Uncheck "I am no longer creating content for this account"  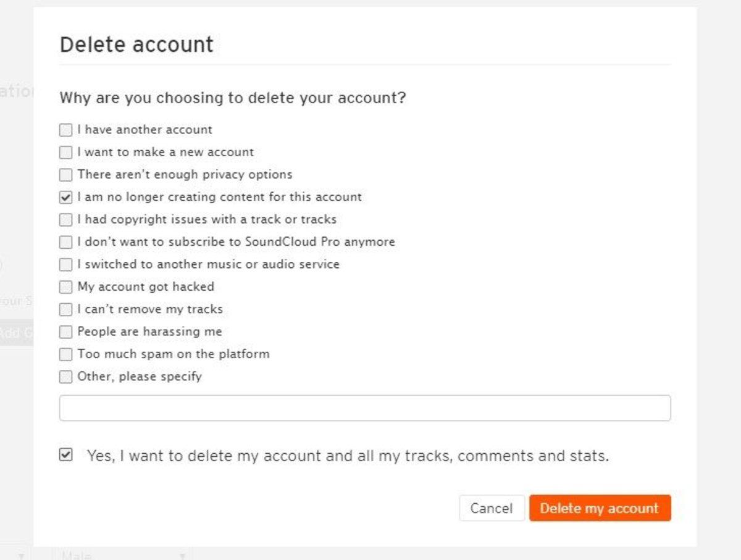[x=65, y=197]
